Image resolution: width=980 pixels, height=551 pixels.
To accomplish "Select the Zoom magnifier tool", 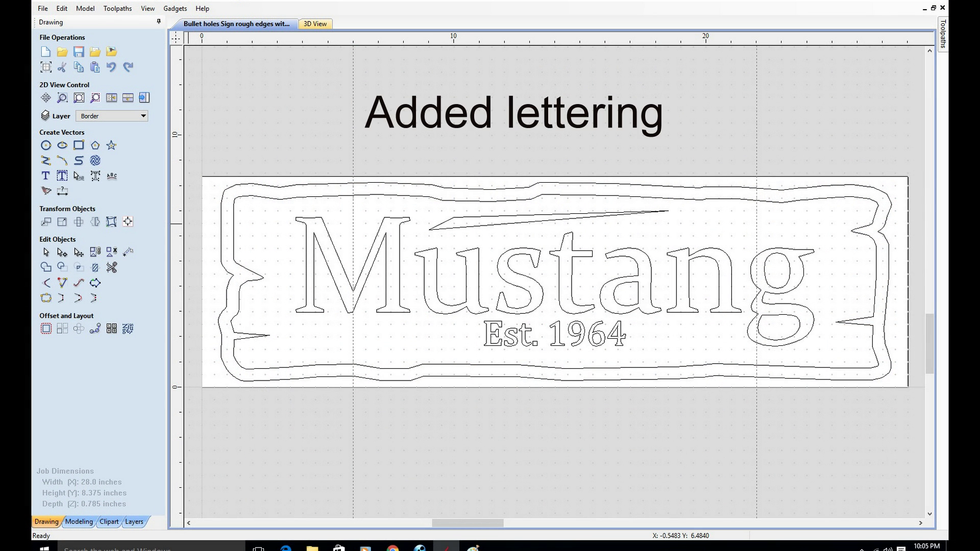I will coord(62,97).
